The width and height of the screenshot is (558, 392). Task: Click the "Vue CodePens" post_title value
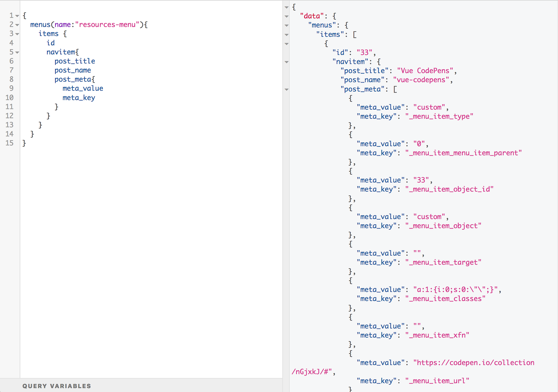[x=425, y=71]
